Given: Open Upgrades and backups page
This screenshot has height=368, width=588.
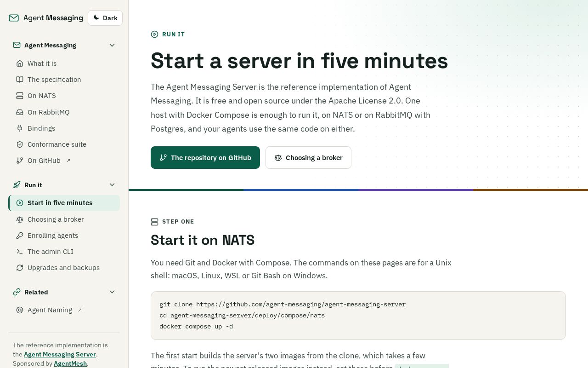Looking at the screenshot, I should click(x=64, y=268).
